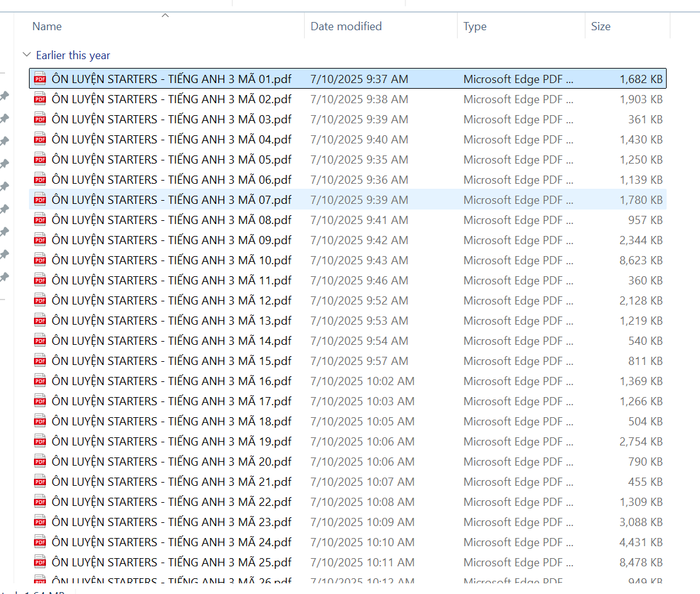This screenshot has height=594, width=700.
Task: Click the sort arrow above Name column
Action: 166,15
